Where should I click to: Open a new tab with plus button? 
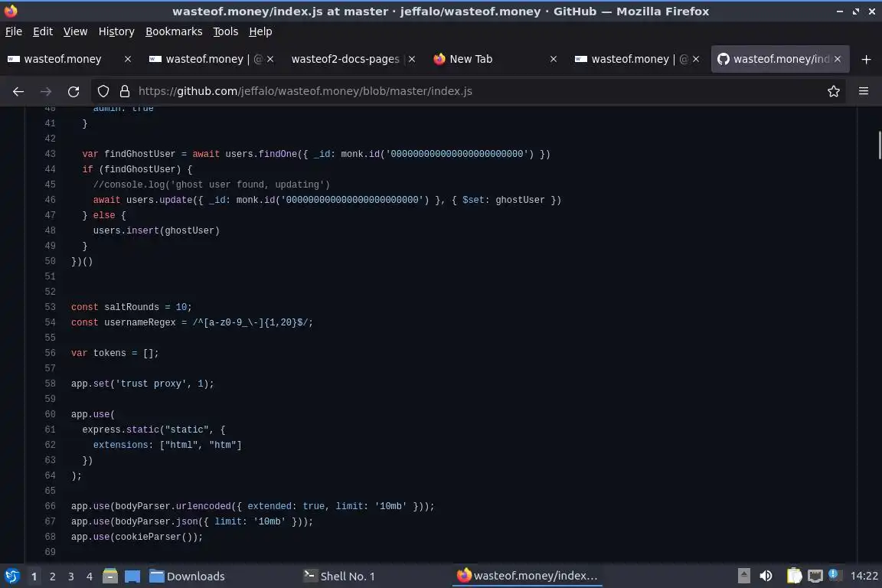866,59
